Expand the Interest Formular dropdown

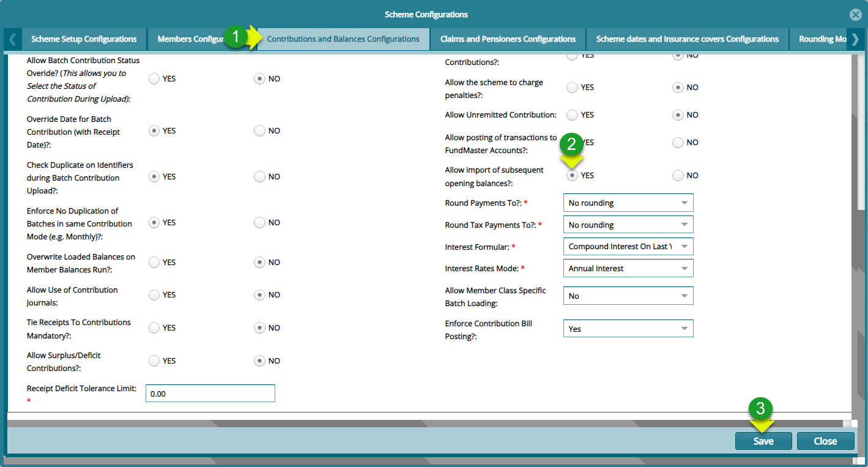(685, 246)
